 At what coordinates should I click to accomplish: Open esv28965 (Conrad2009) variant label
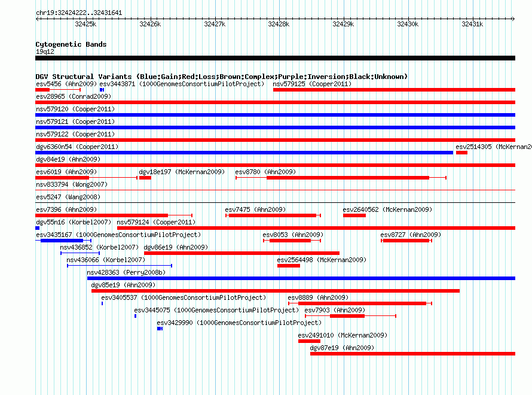pyautogui.click(x=74, y=96)
